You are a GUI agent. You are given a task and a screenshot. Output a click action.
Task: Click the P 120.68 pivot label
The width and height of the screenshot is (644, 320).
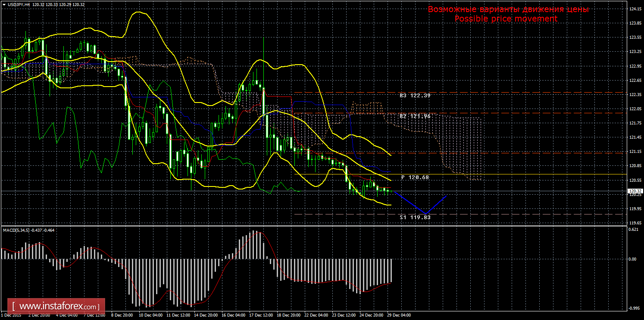pos(415,177)
